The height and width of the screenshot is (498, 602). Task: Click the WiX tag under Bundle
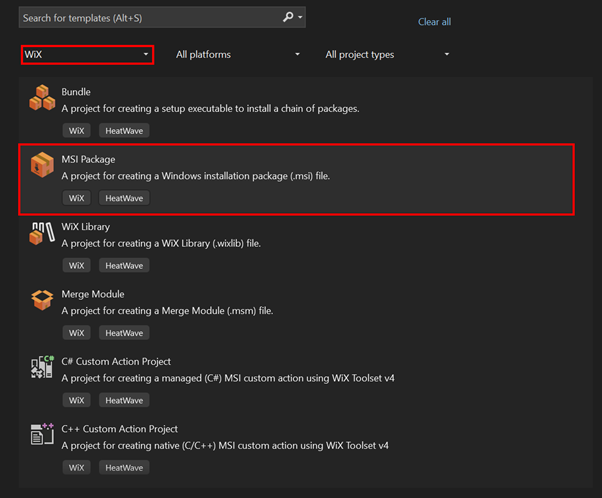click(x=76, y=131)
